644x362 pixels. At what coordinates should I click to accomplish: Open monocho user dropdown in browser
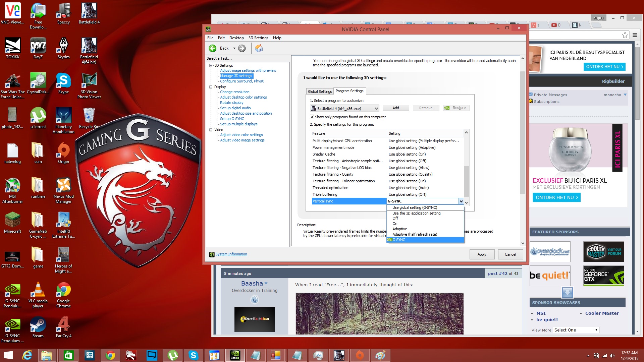615,95
